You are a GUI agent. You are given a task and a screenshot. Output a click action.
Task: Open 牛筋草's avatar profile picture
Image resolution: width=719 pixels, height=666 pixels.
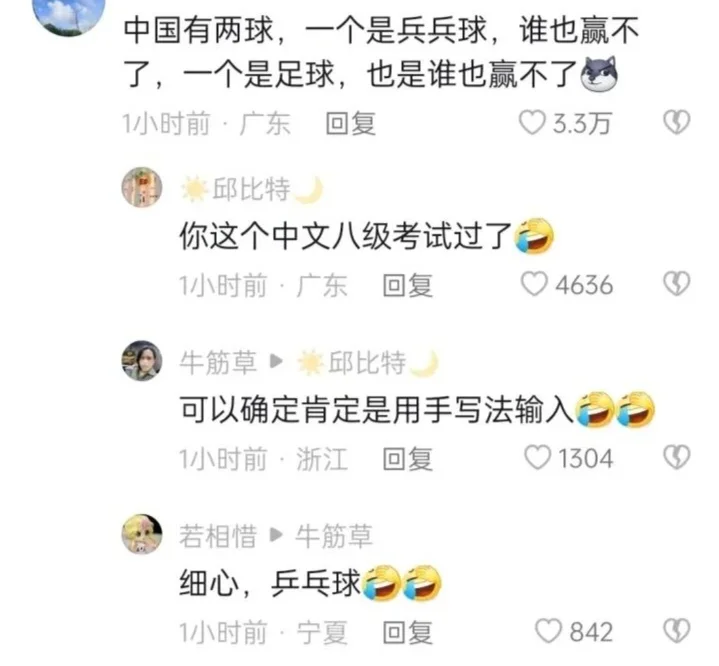point(142,361)
